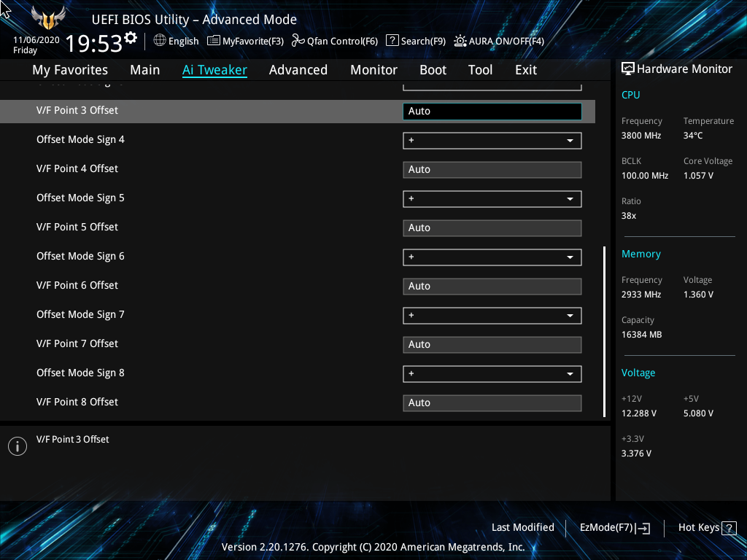Open the Offset Mode Sign 8 dropdown
This screenshot has height=560, width=747.
[492, 374]
